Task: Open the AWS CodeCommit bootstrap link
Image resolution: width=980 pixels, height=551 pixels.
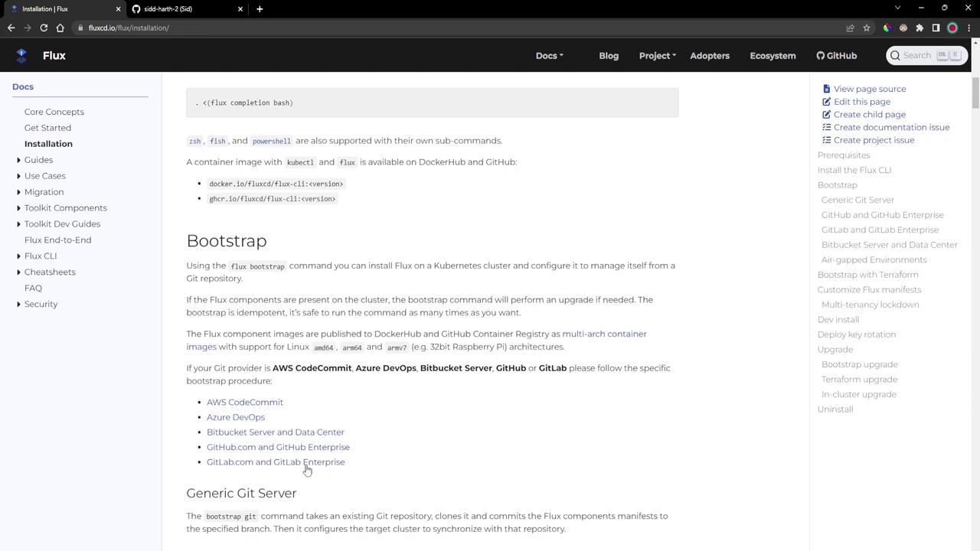Action: 245,403
